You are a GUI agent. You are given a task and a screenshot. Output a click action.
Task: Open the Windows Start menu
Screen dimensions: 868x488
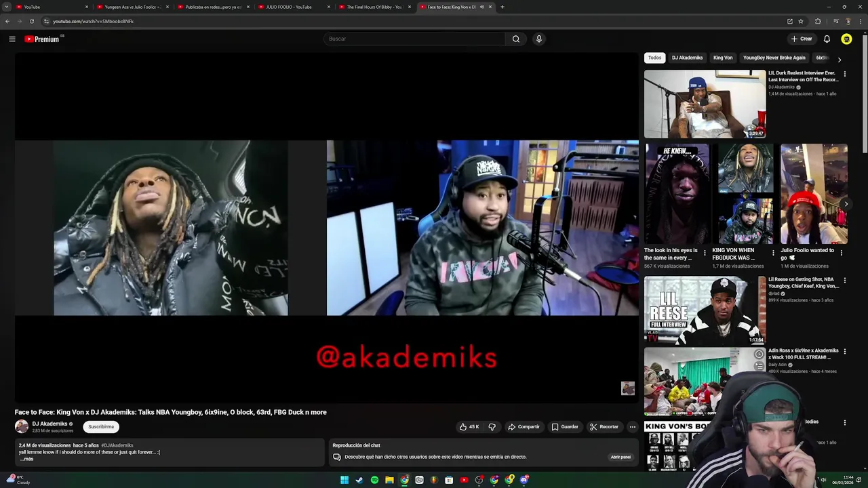[344, 480]
